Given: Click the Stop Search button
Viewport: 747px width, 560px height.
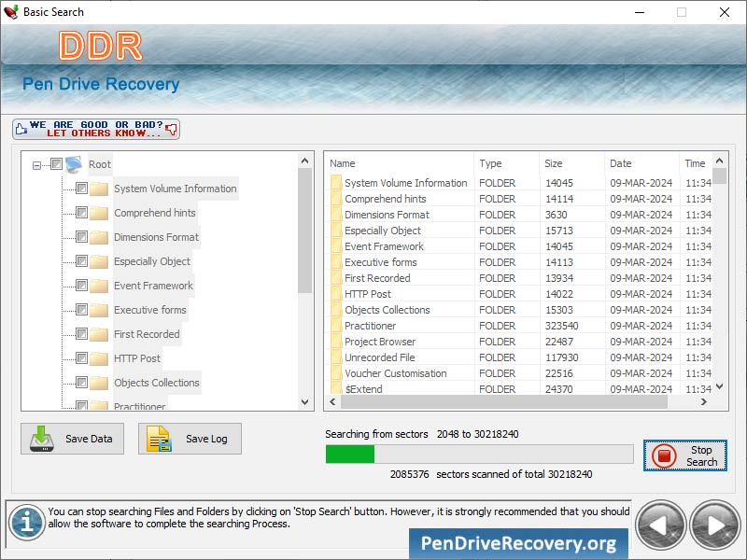Looking at the screenshot, I should 685,455.
